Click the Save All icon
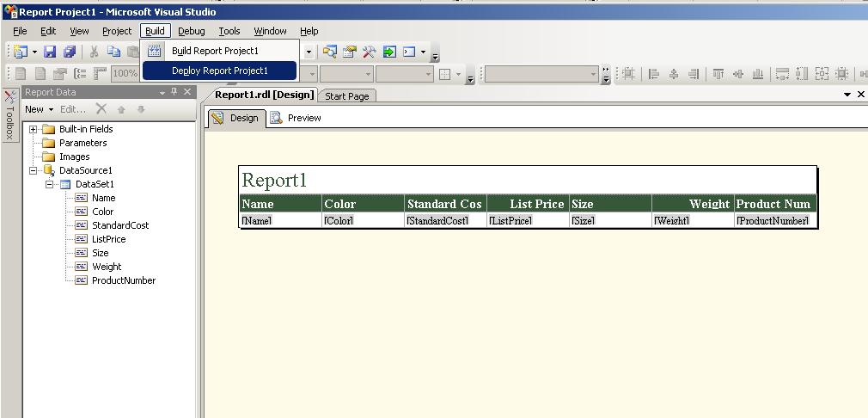 (70, 52)
